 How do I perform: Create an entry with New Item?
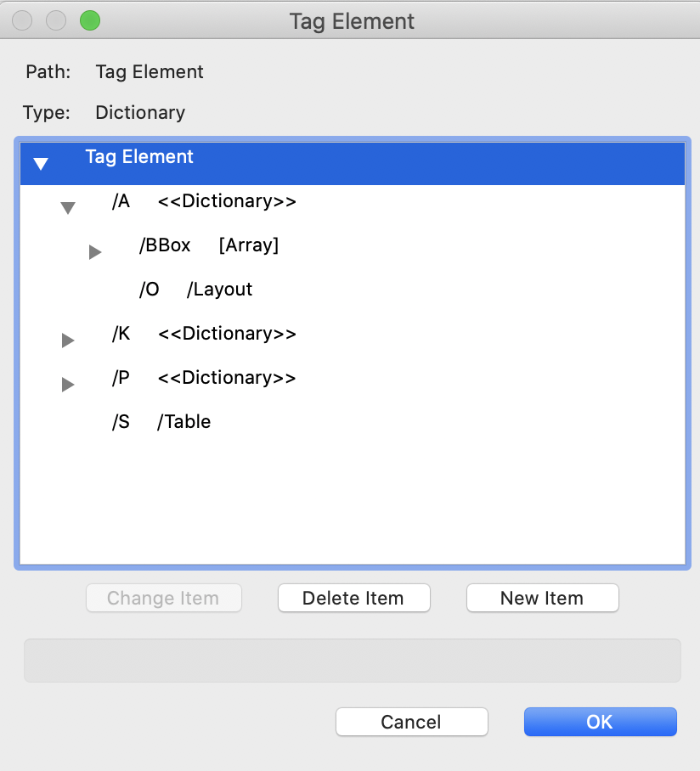click(542, 598)
